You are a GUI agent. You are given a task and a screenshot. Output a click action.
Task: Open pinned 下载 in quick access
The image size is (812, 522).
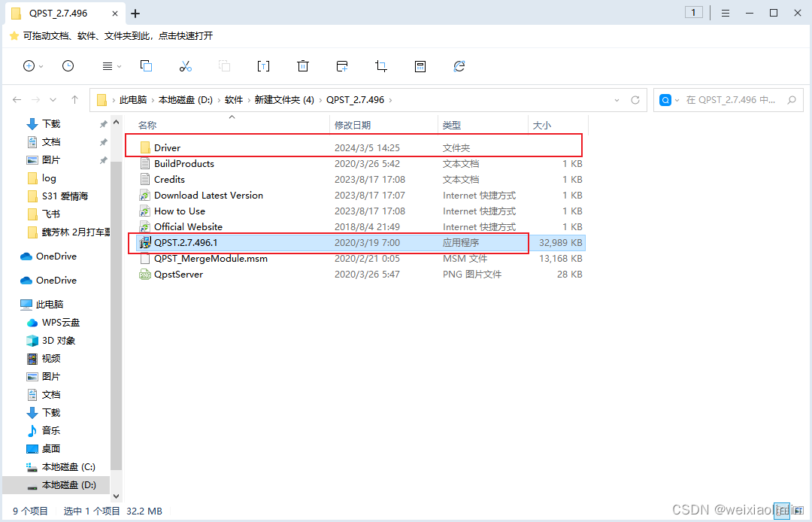(x=51, y=124)
